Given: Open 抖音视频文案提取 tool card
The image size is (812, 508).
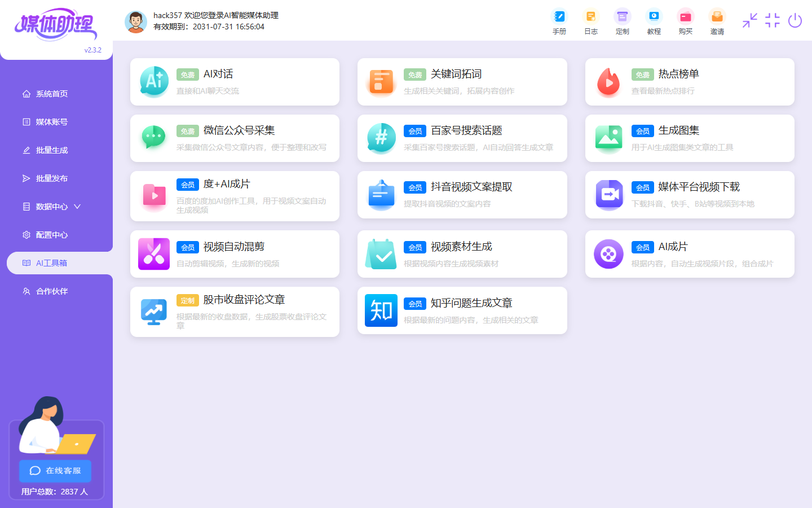Looking at the screenshot, I should pyautogui.click(x=462, y=195).
